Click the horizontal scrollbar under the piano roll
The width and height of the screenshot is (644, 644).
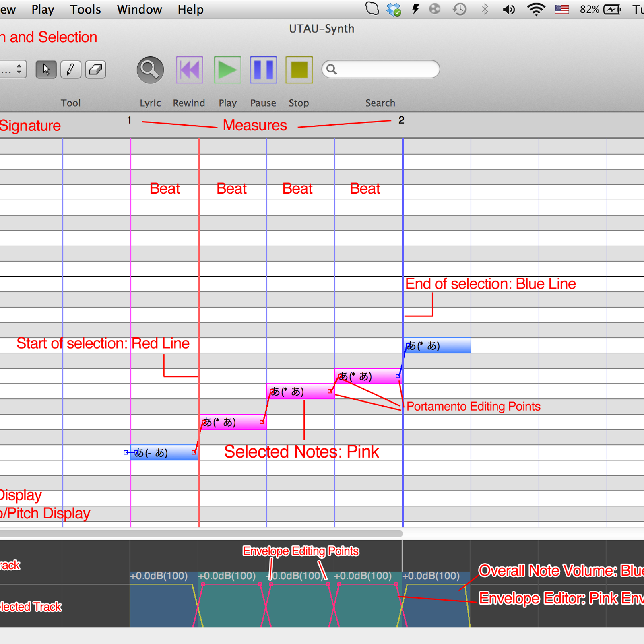(x=201, y=534)
